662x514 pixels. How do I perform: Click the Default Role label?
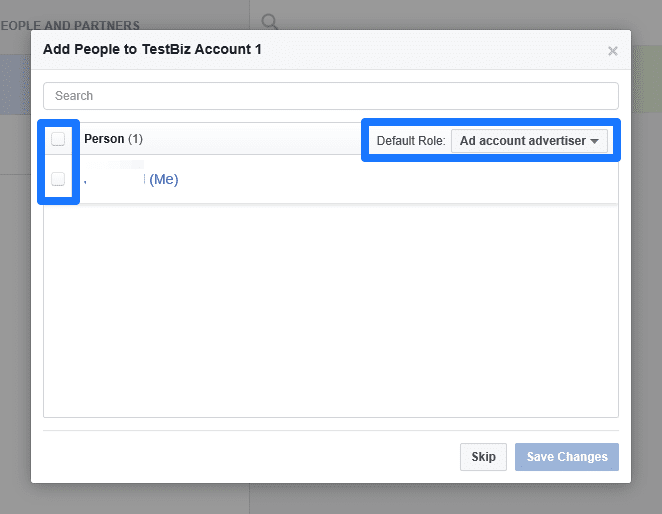point(410,141)
